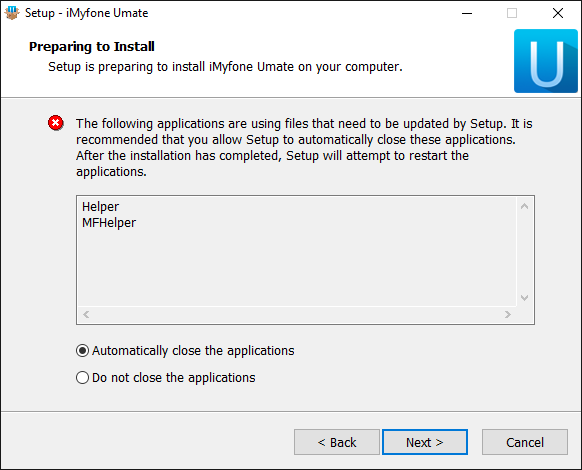Minimize the Setup window
Image resolution: width=582 pixels, height=470 pixels.
[x=467, y=13]
